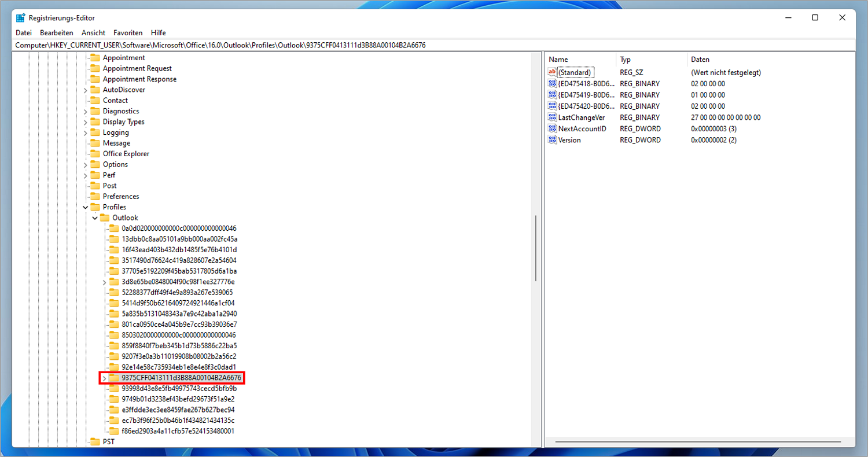Viewport: 868px width, 457px height.
Task: Select the Post folder icon
Action: pos(95,186)
